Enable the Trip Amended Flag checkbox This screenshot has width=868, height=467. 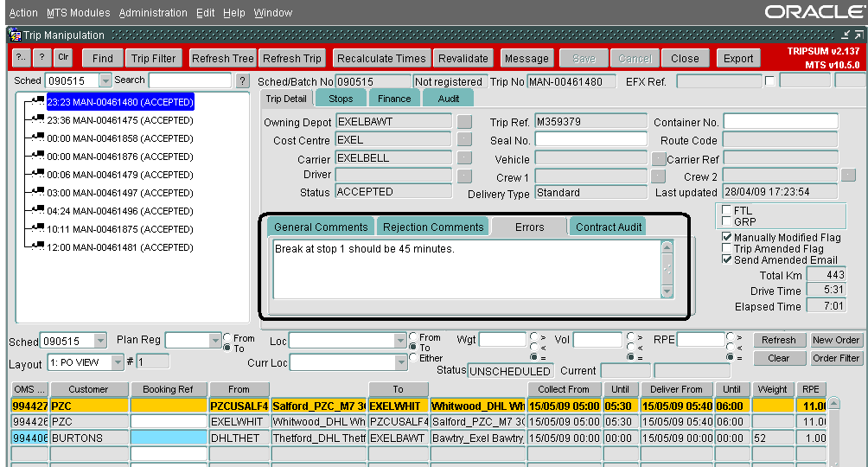[727, 248]
